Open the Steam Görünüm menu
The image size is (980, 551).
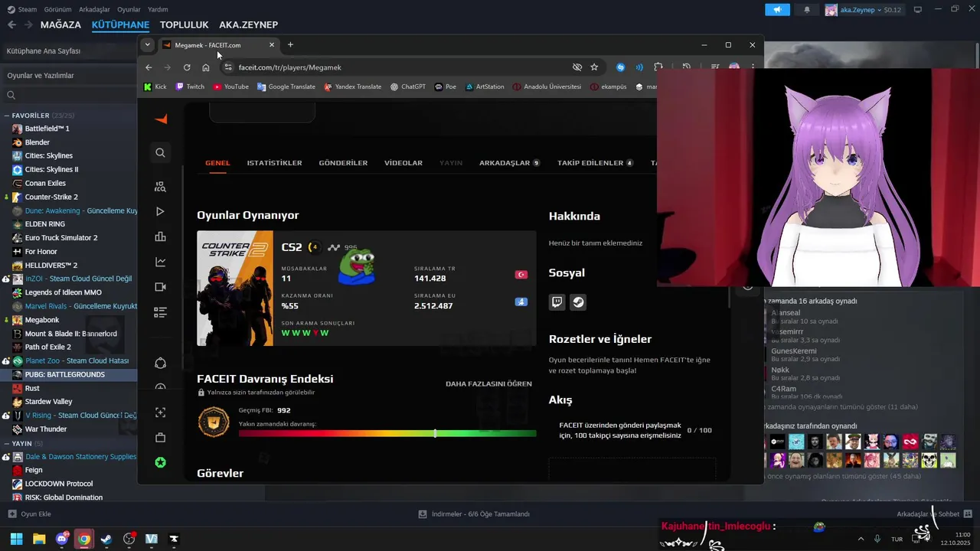coord(57,10)
